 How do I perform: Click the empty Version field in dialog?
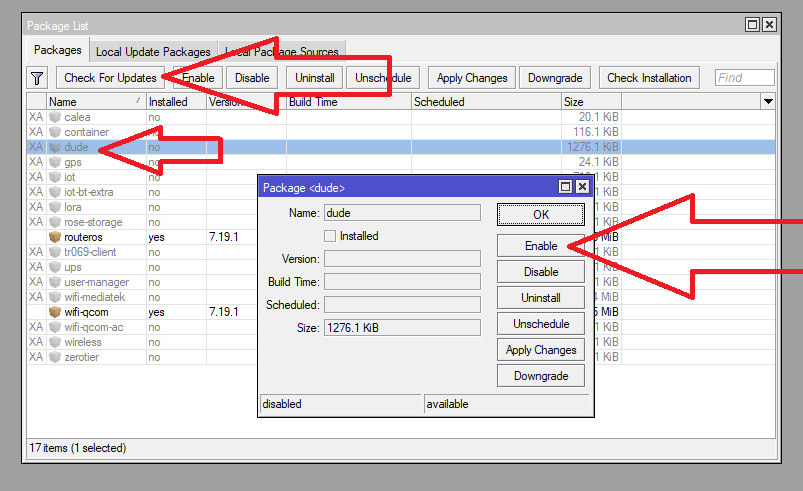coord(402,259)
